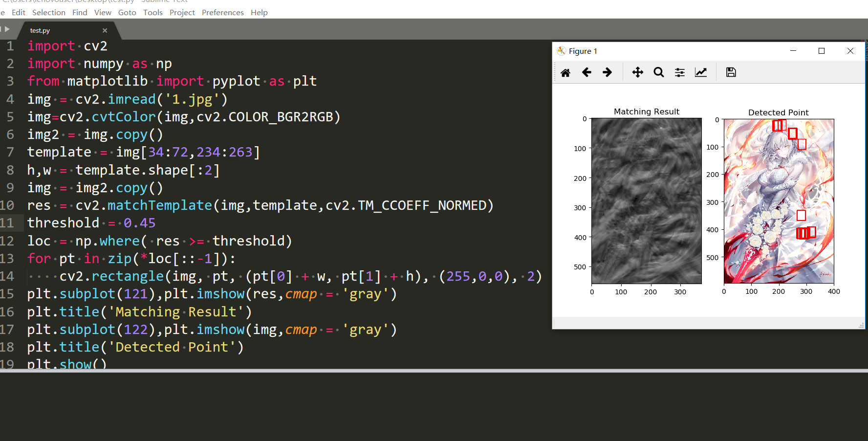
Task: Reset the Figure 1 view with the Home icon
Action: coord(565,72)
